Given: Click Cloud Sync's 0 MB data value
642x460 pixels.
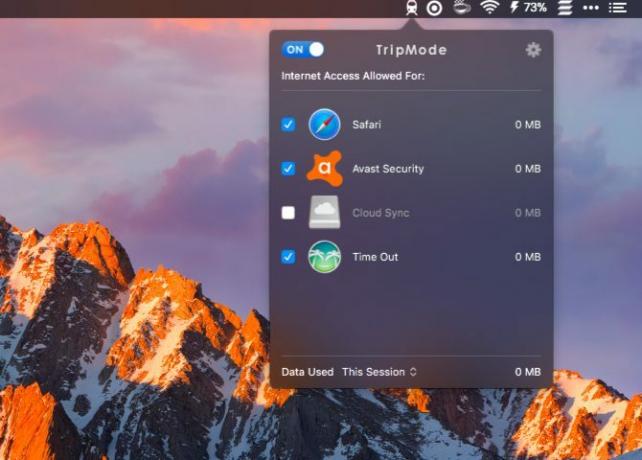Looking at the screenshot, I should click(528, 213).
